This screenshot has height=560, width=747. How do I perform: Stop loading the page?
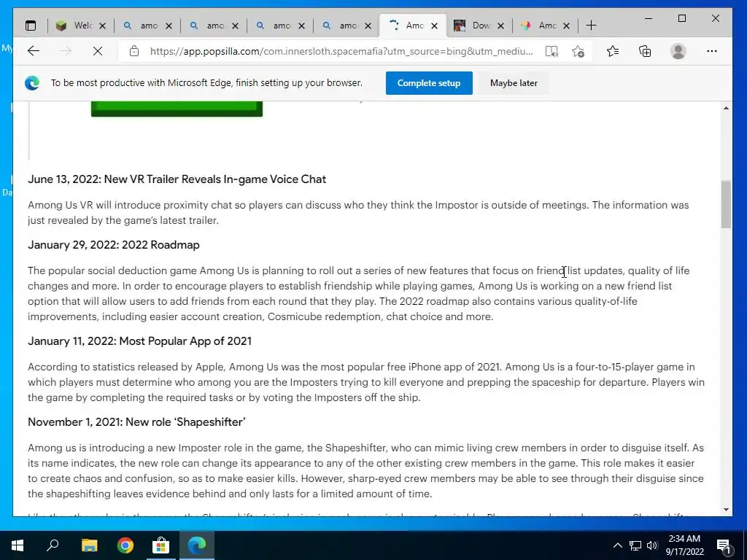(98, 51)
